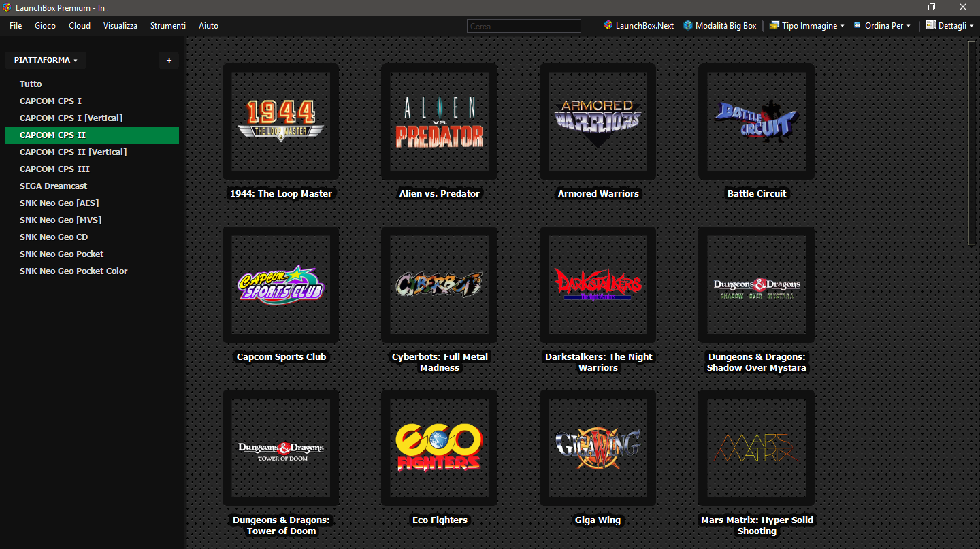980x549 pixels.
Task: Select Tutto in the platform list
Action: pyautogui.click(x=92, y=84)
